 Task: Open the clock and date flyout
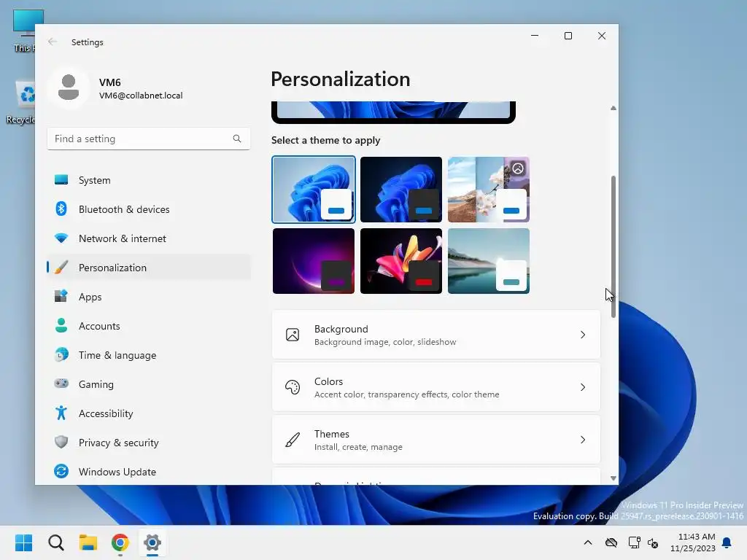point(693,542)
